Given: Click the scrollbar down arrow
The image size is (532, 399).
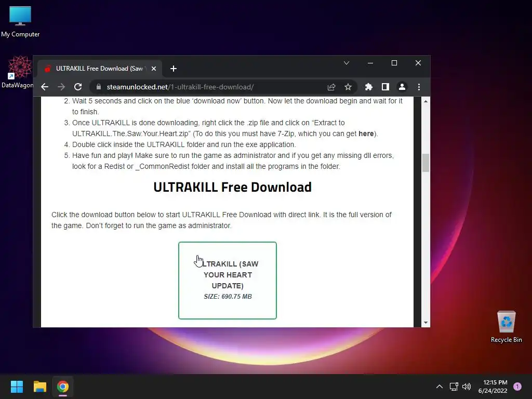Looking at the screenshot, I should [x=425, y=323].
